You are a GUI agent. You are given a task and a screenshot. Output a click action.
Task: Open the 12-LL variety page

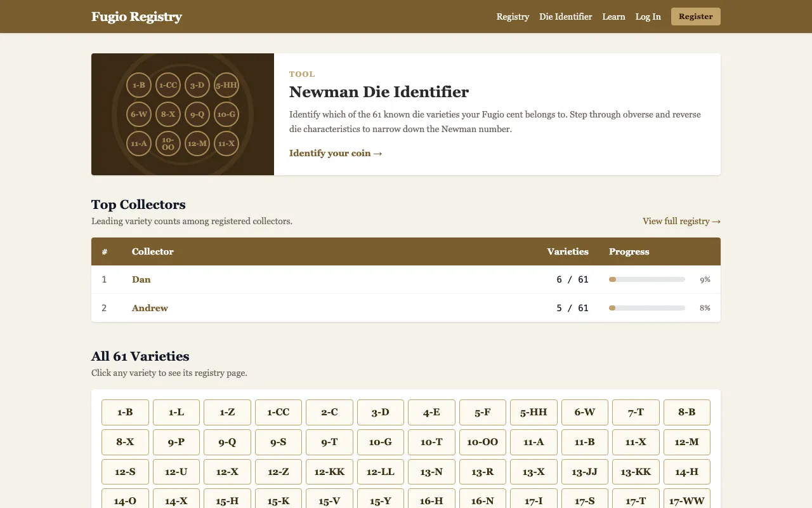(381, 472)
